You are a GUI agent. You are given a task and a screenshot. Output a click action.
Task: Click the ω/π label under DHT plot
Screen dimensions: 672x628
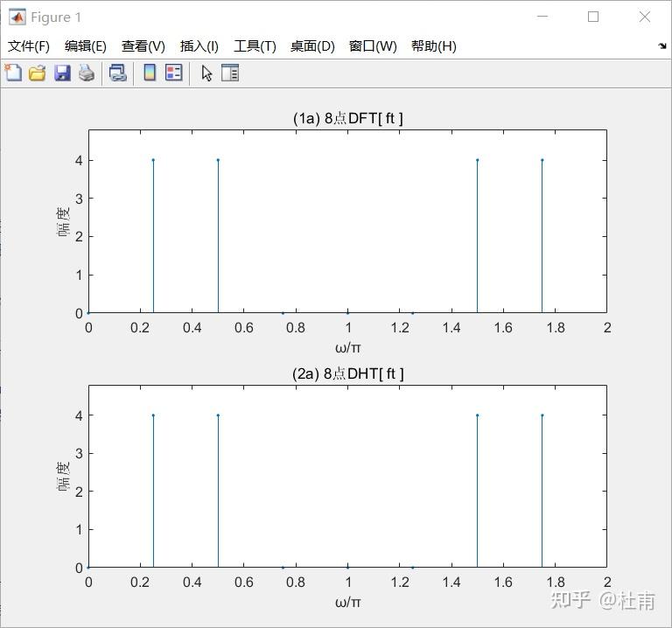tap(348, 602)
